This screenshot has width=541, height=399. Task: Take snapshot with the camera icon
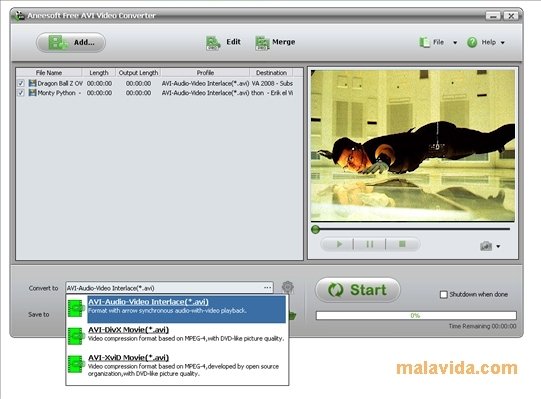(x=486, y=246)
